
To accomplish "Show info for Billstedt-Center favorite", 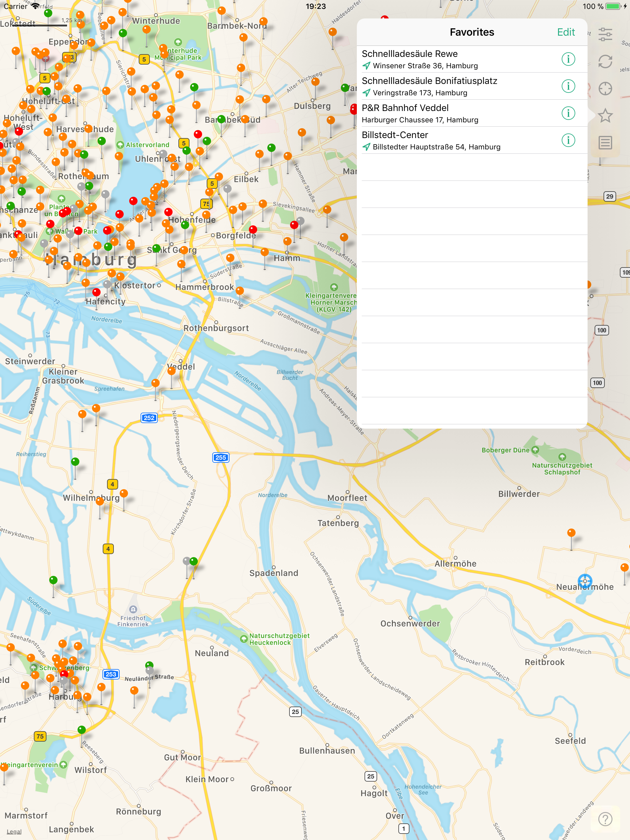I will tap(568, 140).
